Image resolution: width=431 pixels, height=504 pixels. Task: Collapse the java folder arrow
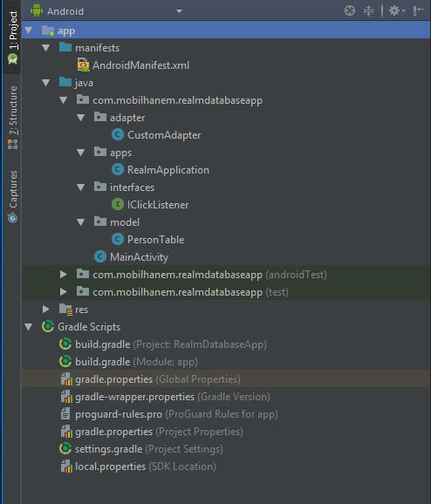point(46,83)
